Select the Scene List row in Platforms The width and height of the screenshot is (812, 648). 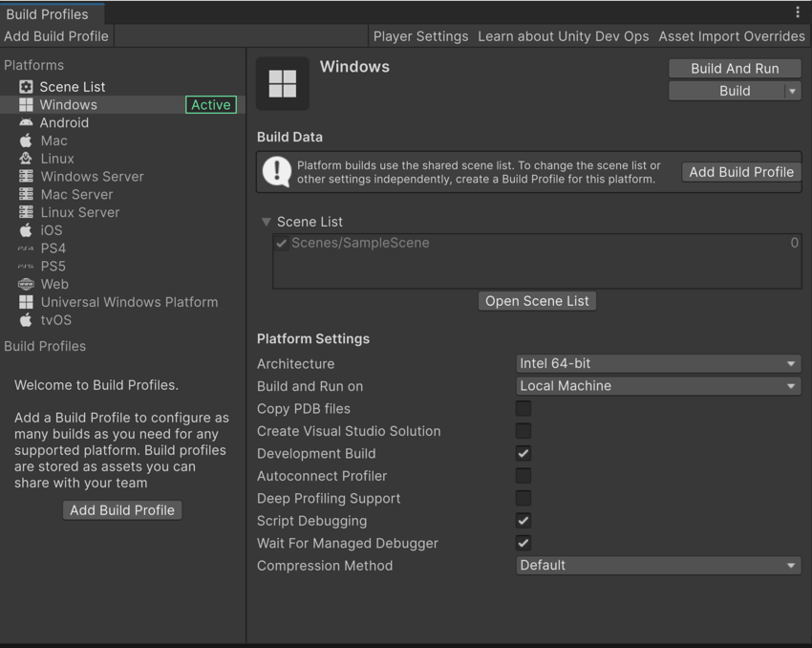122,87
